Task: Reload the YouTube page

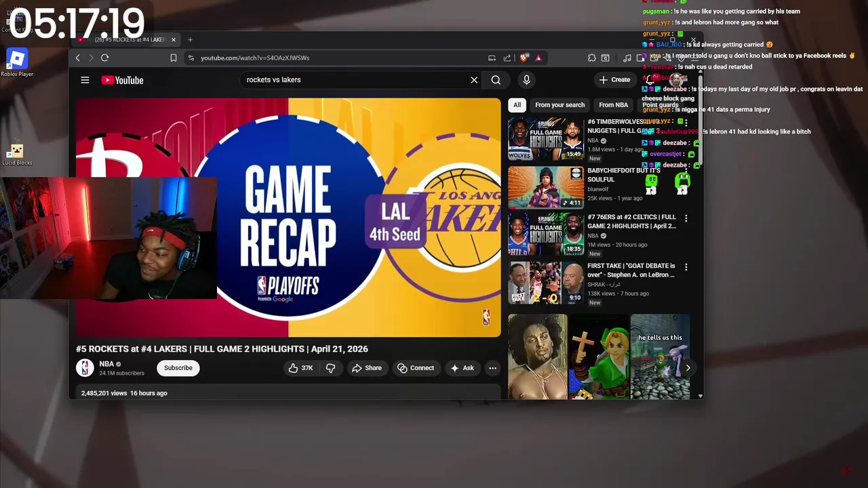Action: 104,58
